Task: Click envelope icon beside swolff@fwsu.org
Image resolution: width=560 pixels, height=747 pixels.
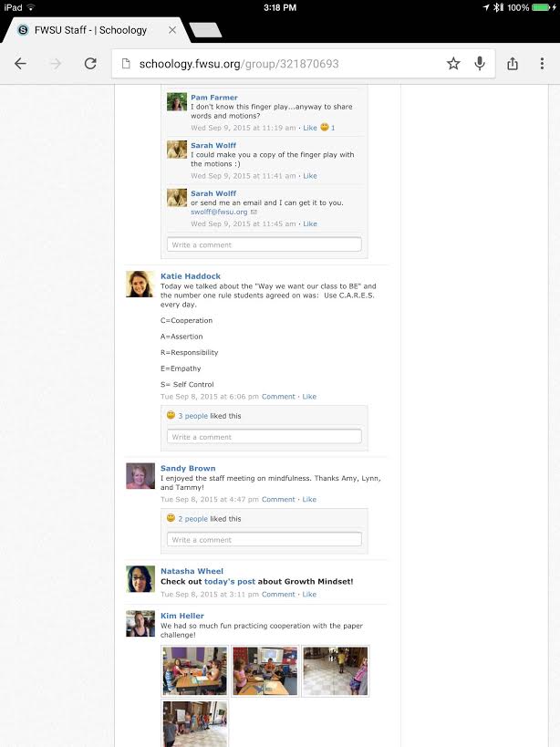Action: coord(254,212)
